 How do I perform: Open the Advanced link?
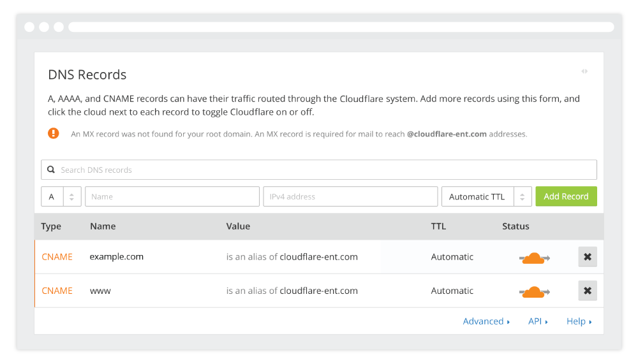click(x=486, y=321)
